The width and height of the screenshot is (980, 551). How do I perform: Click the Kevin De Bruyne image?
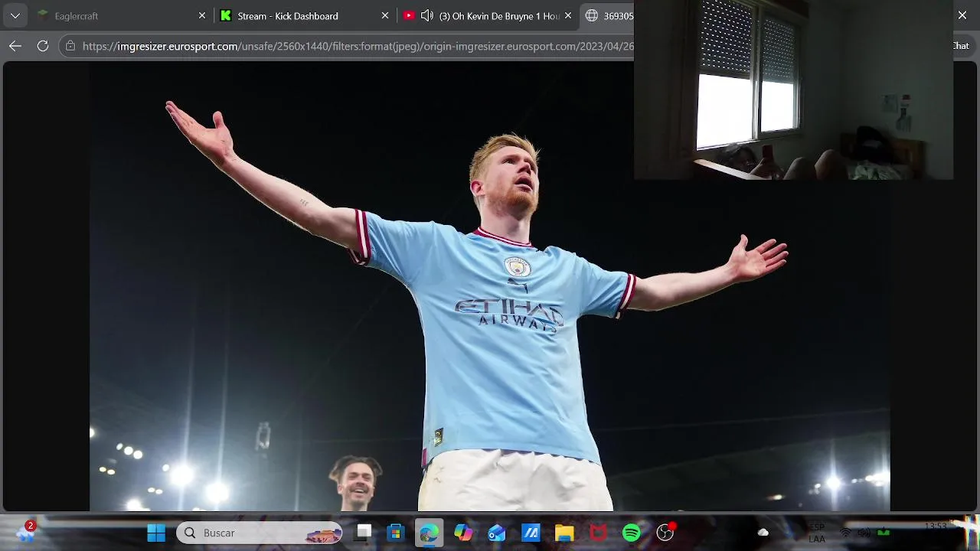490,286
